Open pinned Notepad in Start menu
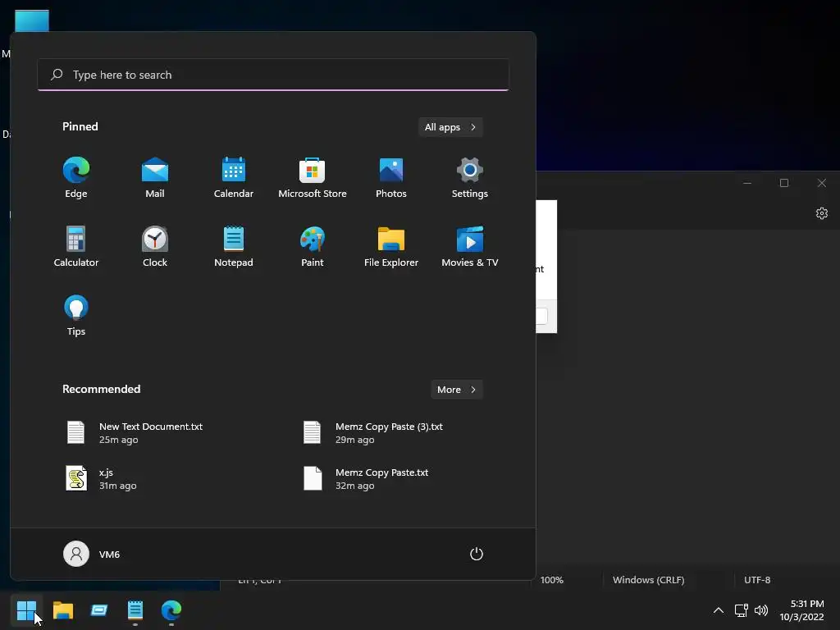The width and height of the screenshot is (840, 630). pos(234,246)
